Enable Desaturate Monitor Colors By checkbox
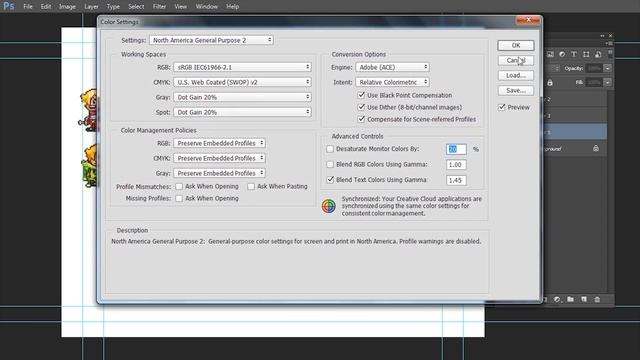Viewport: 640px width, 360px height. pyautogui.click(x=330, y=149)
